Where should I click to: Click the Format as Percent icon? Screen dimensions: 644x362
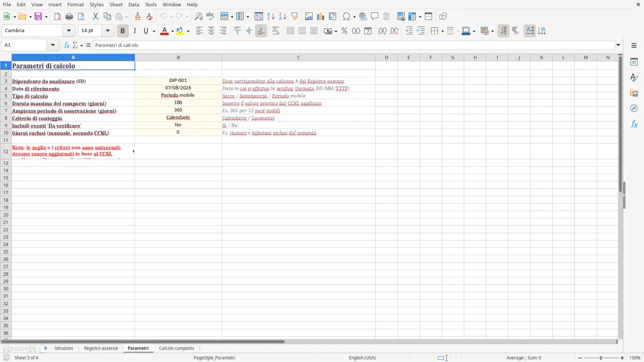(344, 31)
